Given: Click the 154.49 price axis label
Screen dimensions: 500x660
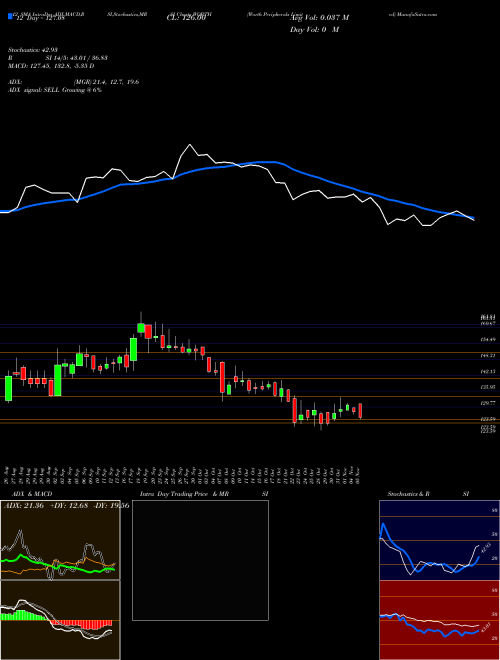Looking at the screenshot, I should click(x=490, y=340).
